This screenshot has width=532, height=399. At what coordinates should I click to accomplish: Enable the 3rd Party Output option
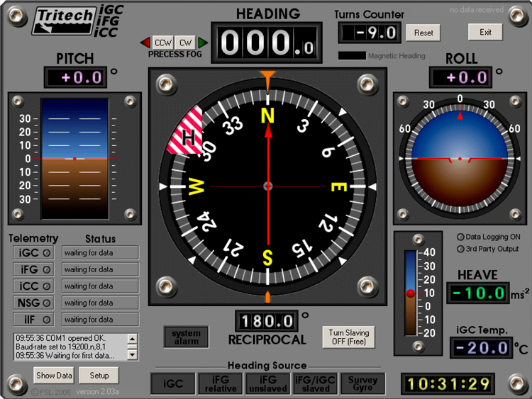click(x=460, y=249)
